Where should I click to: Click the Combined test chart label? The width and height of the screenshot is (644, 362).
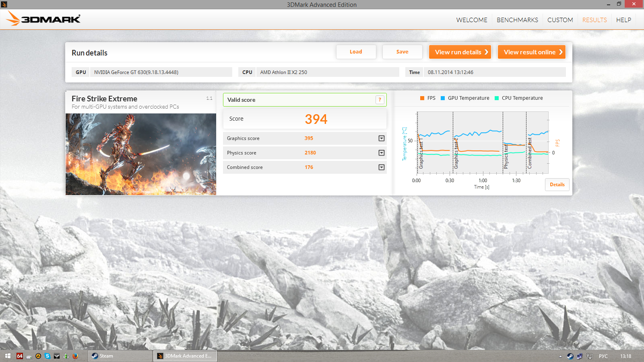pyautogui.click(x=530, y=153)
